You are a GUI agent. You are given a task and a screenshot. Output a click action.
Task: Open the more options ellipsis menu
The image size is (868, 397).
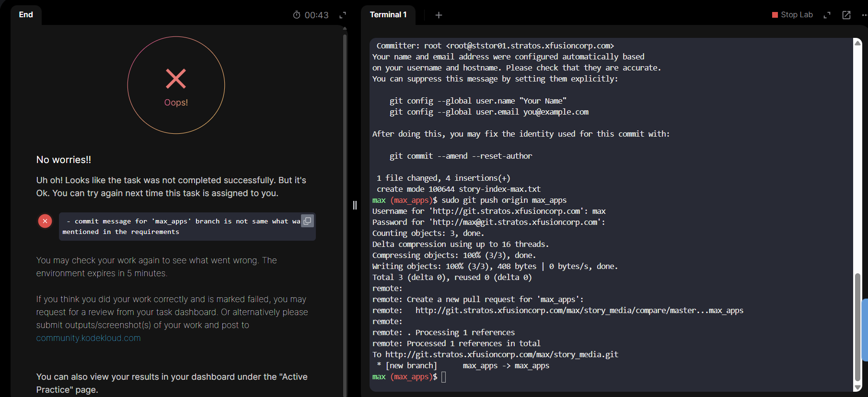point(864,15)
